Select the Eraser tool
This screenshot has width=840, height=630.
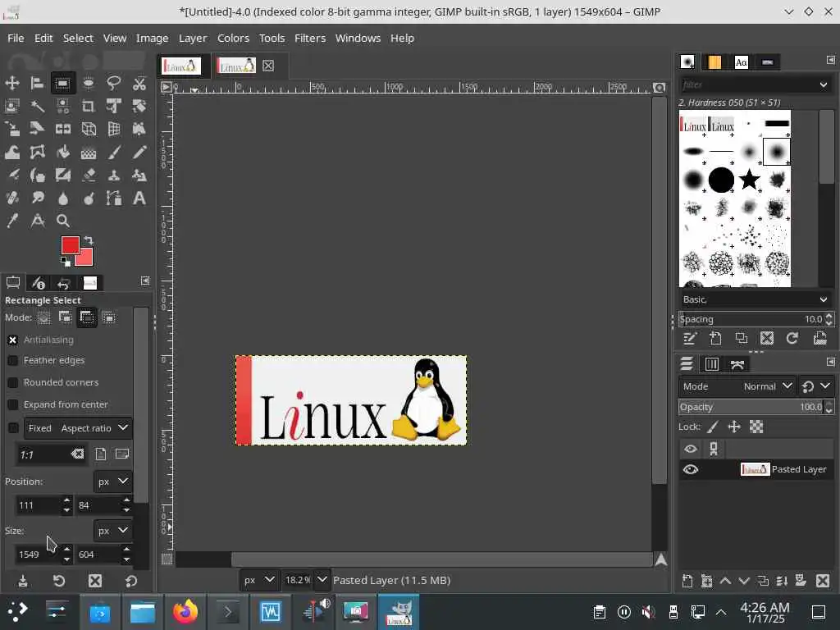(89, 176)
